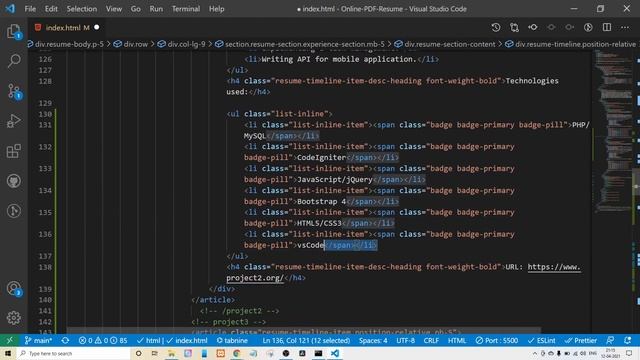Open the Run and Debug view
640x360 pixels.
[14, 121]
